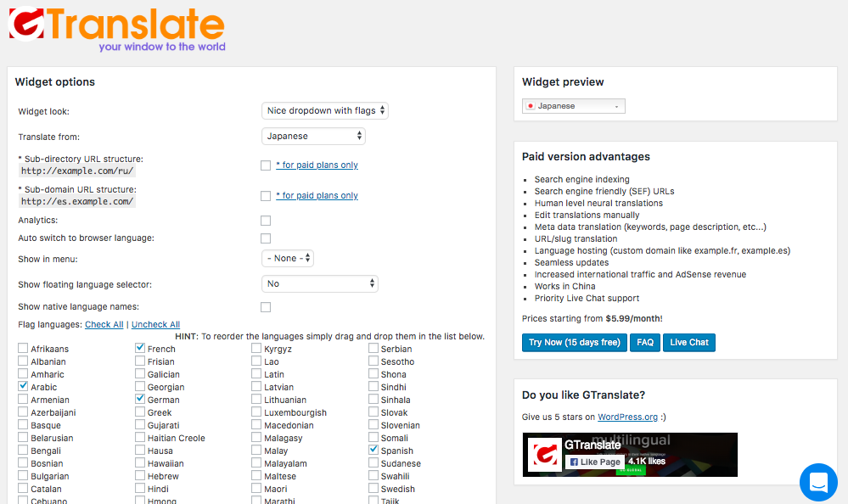The height and width of the screenshot is (504, 848).
Task: Check the Swahili language checkbox
Action: click(x=373, y=475)
